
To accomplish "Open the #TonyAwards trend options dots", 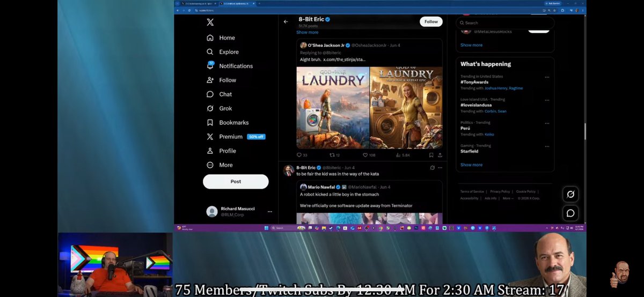I will point(547,77).
